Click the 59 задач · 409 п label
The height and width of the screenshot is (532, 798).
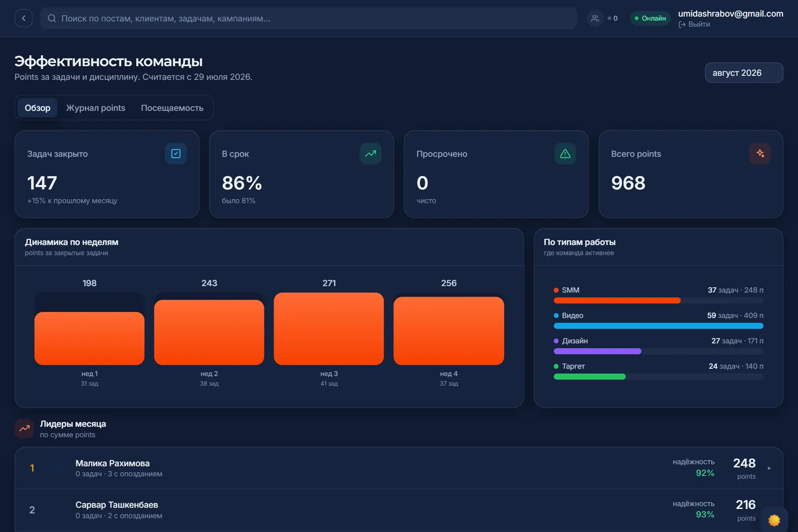pos(735,316)
